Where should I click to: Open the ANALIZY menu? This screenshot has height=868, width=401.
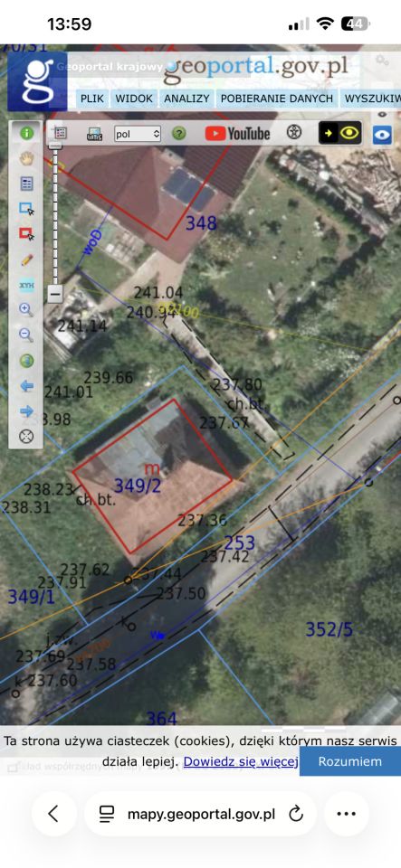pyautogui.click(x=186, y=99)
